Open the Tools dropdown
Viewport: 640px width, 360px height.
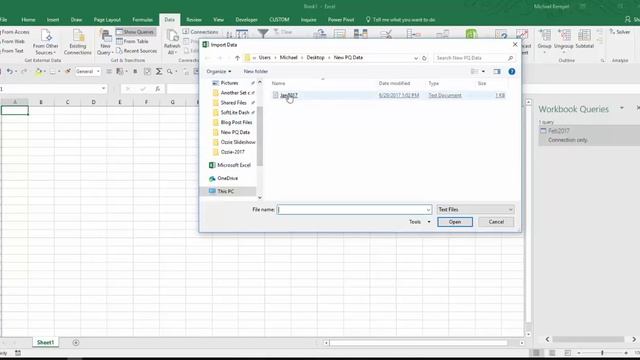coord(420,222)
